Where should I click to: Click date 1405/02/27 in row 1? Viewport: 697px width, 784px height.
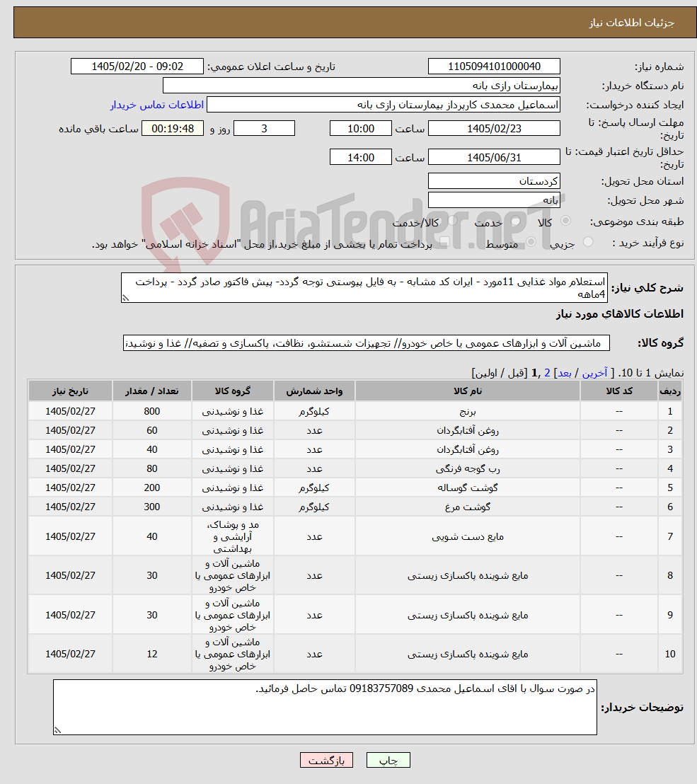[70, 412]
